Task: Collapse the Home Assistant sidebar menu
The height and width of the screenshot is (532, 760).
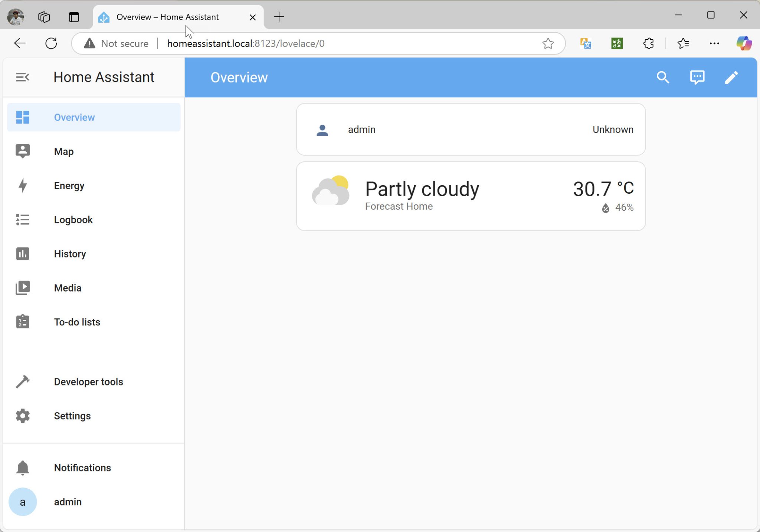Action: (22, 77)
